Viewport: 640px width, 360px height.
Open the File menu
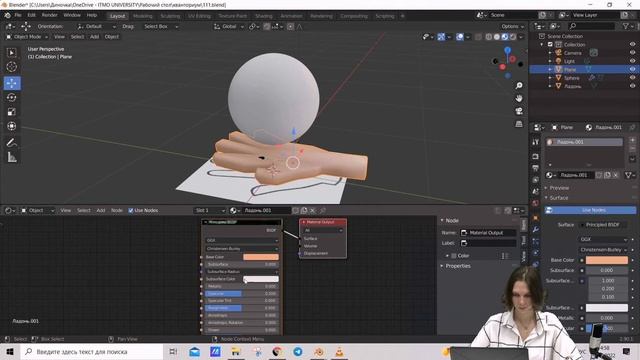(x=18, y=15)
